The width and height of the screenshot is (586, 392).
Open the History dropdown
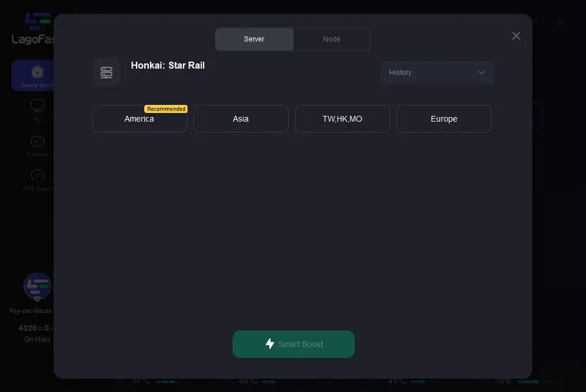tap(437, 73)
